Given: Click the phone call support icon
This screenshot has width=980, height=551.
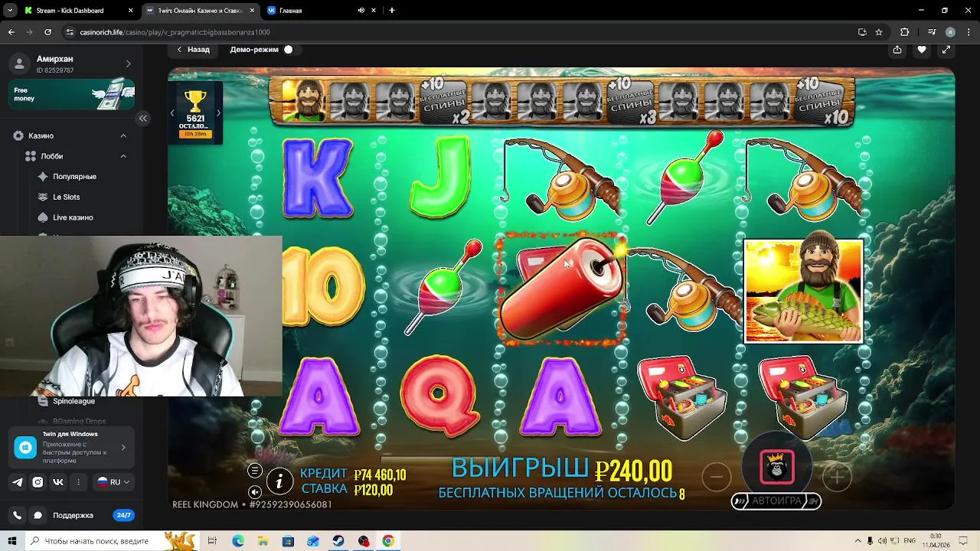Looking at the screenshot, I should tap(17, 516).
